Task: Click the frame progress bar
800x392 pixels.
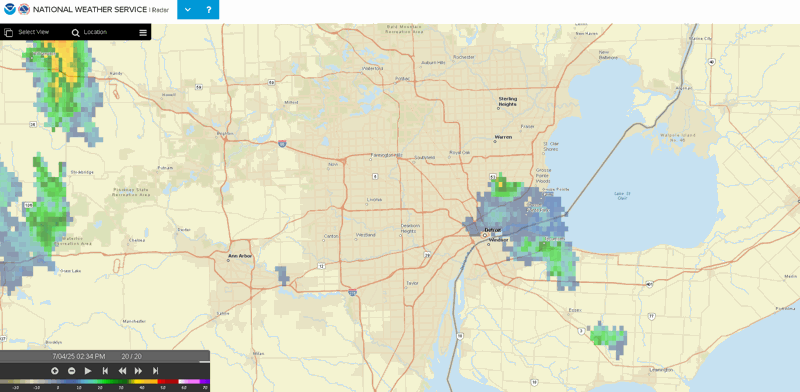Action: [x=105, y=362]
